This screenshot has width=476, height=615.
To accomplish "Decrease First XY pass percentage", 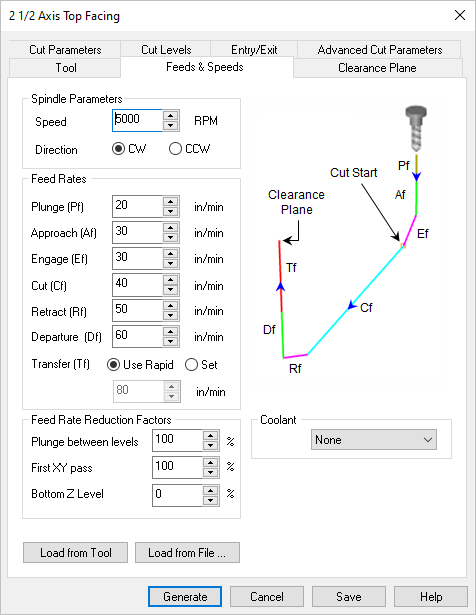I will click(211, 472).
